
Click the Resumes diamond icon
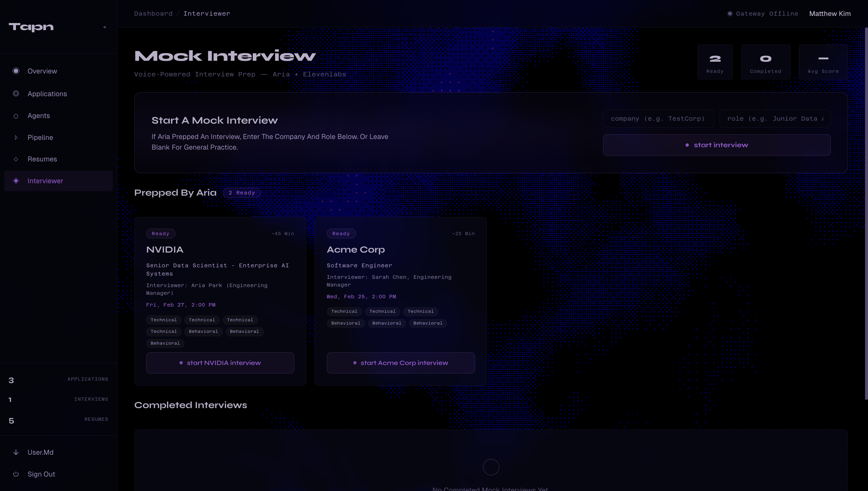16,159
